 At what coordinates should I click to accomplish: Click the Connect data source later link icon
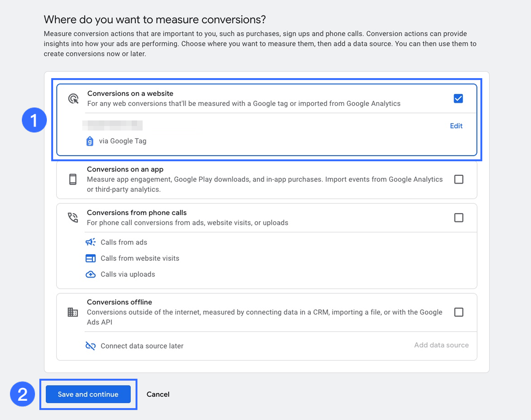(x=91, y=346)
